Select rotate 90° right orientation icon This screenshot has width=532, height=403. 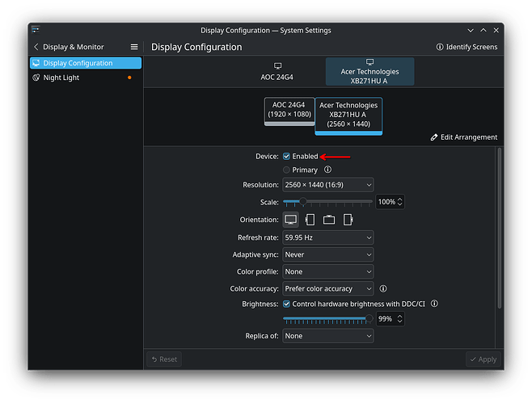coord(348,220)
